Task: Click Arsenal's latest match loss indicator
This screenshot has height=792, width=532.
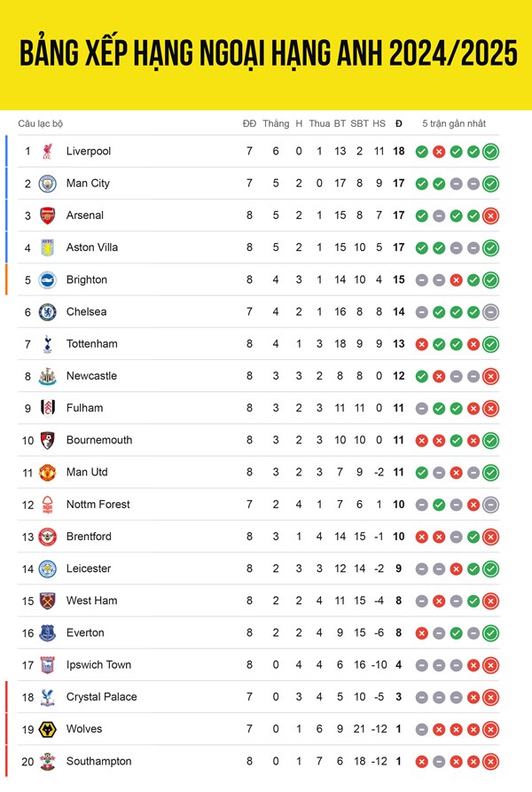Action: [490, 216]
